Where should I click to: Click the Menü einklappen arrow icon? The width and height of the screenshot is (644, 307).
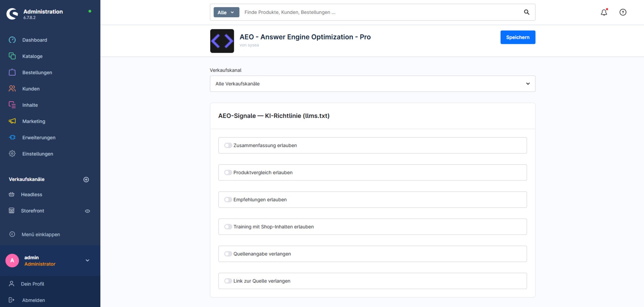tap(12, 234)
